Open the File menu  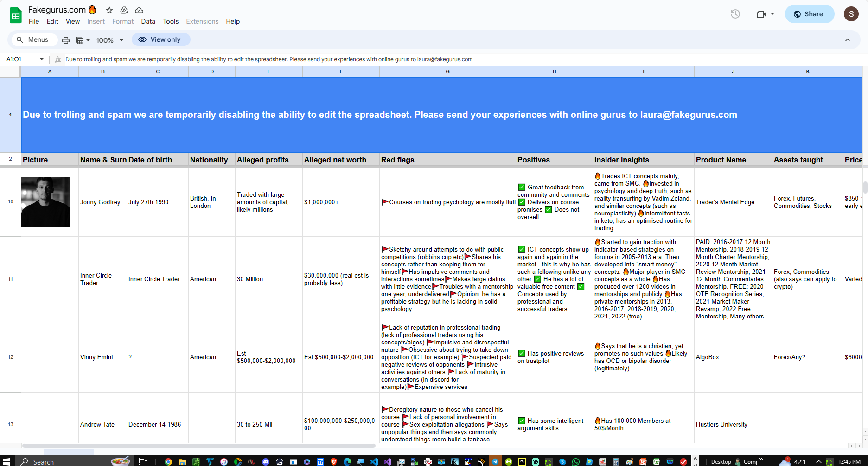[34, 21]
